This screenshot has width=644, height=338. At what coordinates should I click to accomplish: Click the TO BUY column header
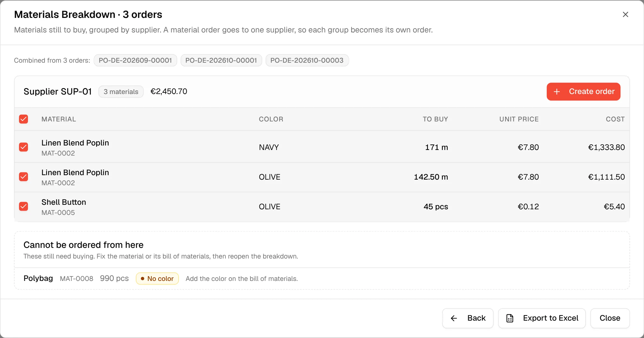coord(435,119)
